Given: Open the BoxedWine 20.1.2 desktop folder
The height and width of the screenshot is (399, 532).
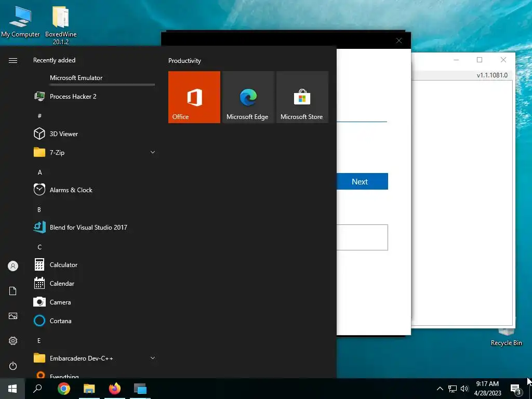Looking at the screenshot, I should [x=61, y=25].
